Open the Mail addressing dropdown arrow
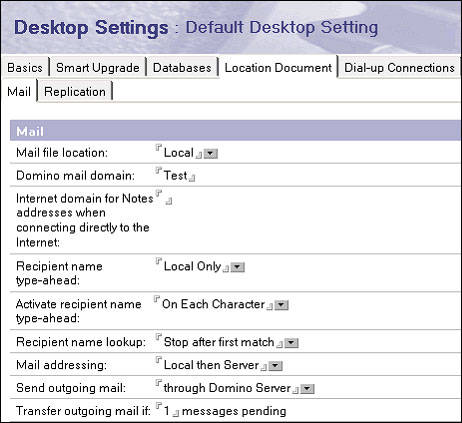462x423 pixels. 275,366
